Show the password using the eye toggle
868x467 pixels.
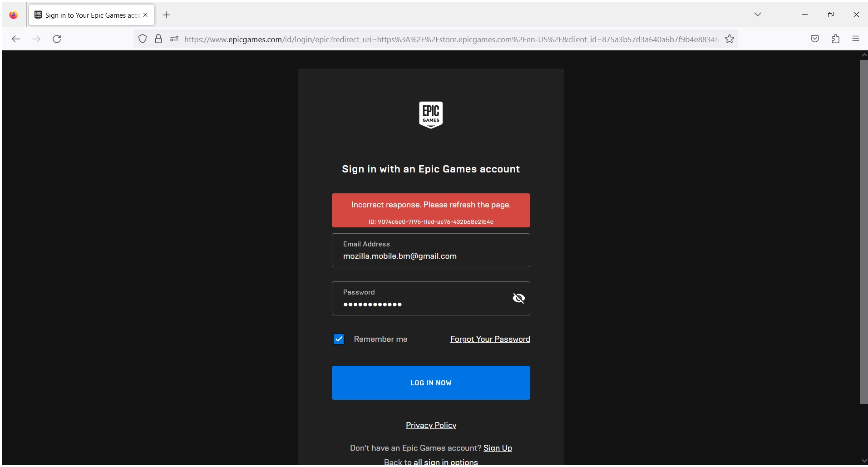pos(518,298)
